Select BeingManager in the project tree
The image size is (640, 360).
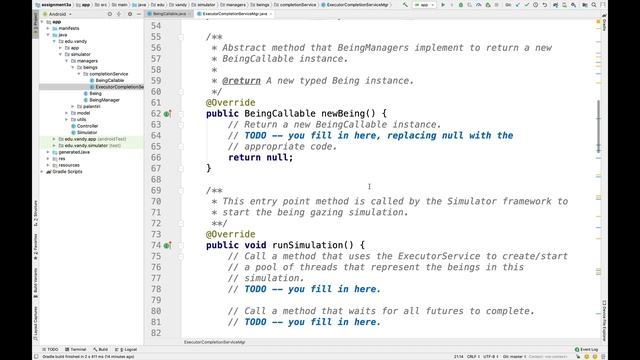coord(104,100)
